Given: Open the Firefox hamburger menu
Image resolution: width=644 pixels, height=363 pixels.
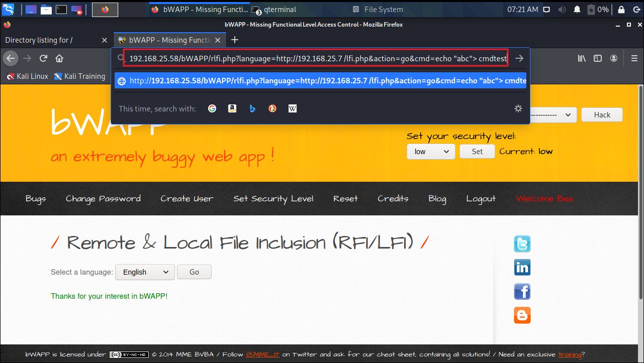Looking at the screenshot, I should point(634,58).
